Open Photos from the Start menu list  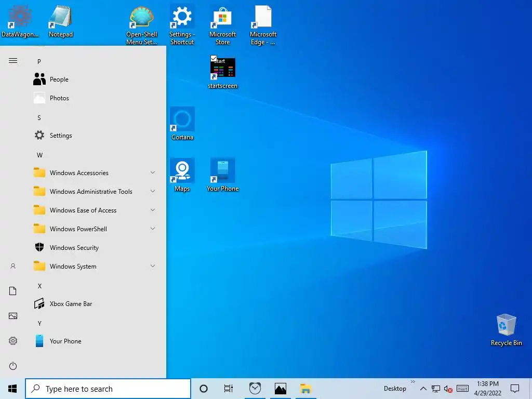pyautogui.click(x=95, y=98)
